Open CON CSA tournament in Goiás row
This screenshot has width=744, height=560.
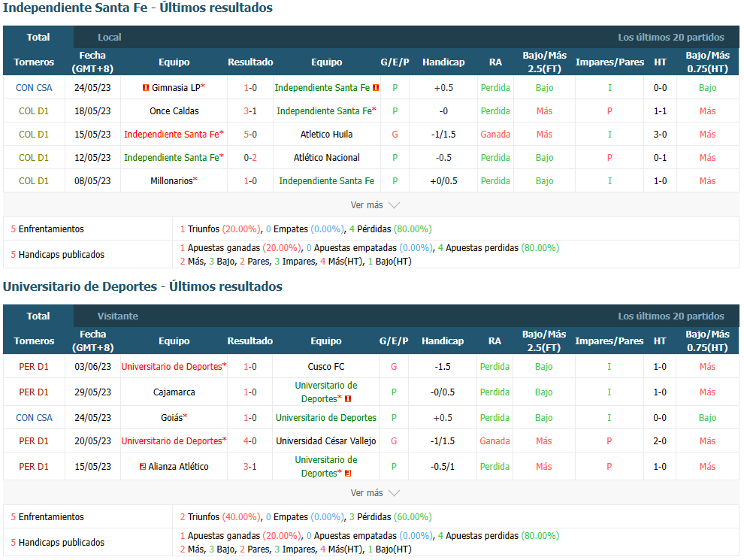pyautogui.click(x=34, y=418)
